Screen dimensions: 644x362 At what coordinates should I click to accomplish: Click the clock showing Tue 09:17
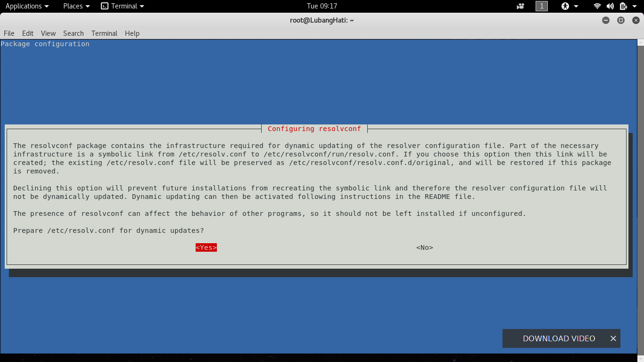pyautogui.click(x=322, y=6)
